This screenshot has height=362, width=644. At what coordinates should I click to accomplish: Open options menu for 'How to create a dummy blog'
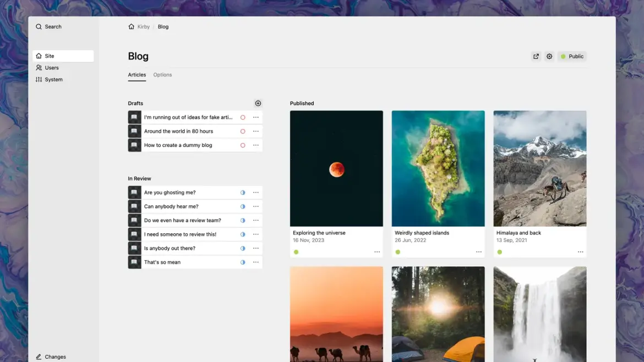tap(256, 145)
